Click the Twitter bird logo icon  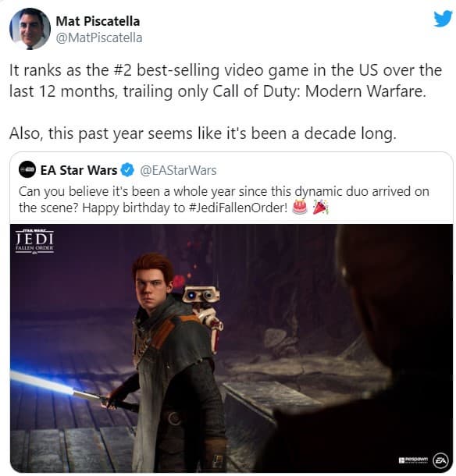pyautogui.click(x=443, y=19)
